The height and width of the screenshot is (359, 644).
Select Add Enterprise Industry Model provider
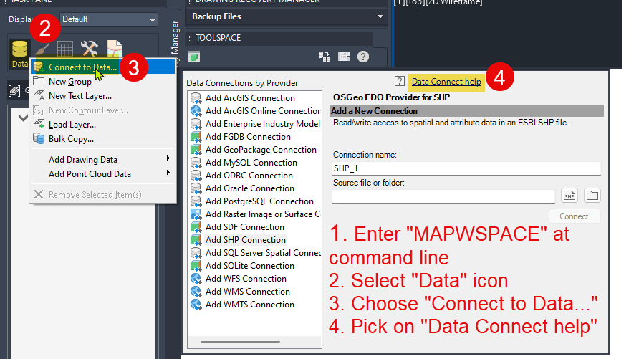[x=263, y=124]
